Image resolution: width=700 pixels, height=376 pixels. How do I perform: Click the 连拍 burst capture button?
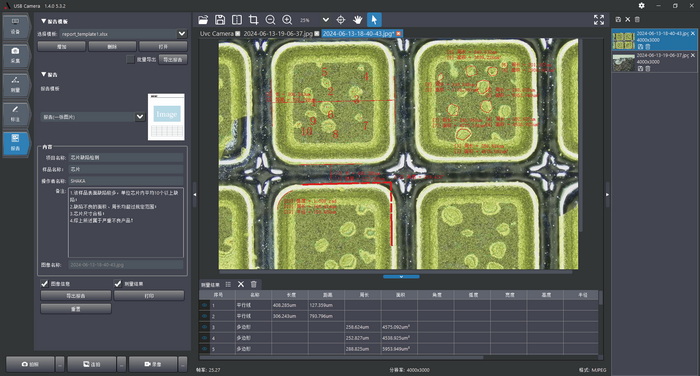(92, 364)
